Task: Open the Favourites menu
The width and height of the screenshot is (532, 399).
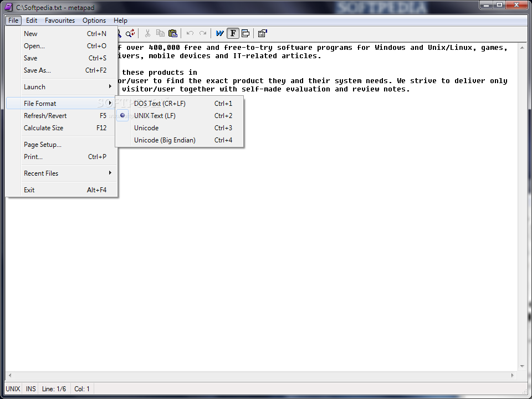Action: coord(60,21)
